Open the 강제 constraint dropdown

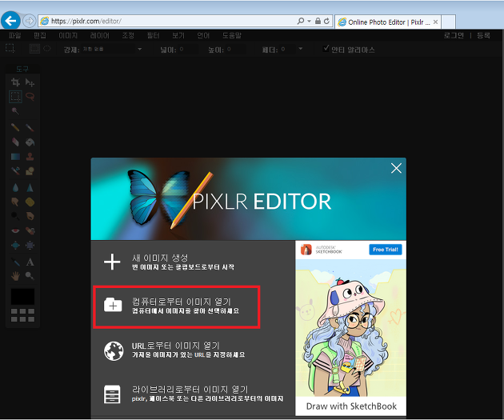pyautogui.click(x=113, y=49)
